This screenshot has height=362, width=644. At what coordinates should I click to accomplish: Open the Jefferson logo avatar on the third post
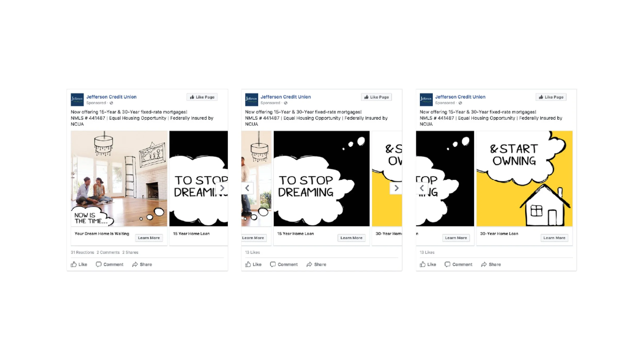tap(426, 100)
